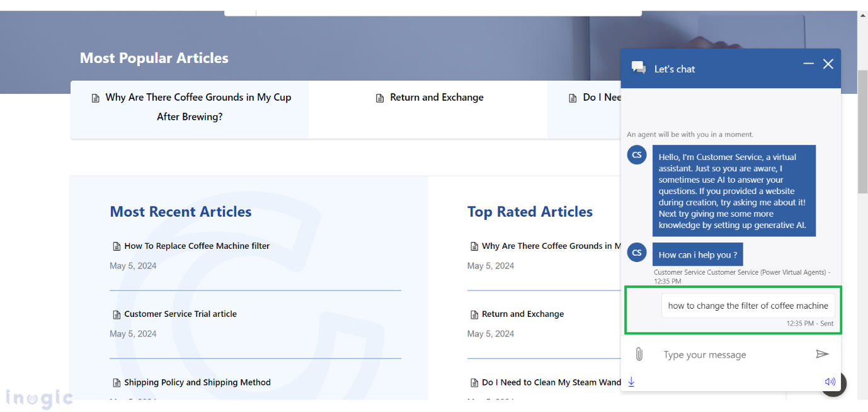Type in the message input field

click(x=731, y=355)
